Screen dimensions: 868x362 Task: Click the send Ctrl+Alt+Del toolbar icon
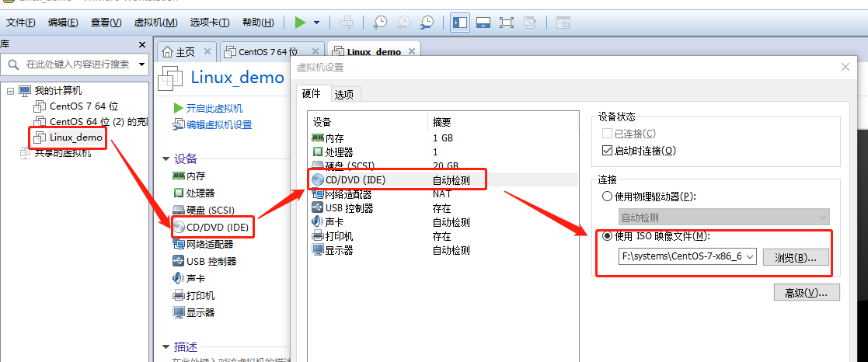[x=346, y=23]
